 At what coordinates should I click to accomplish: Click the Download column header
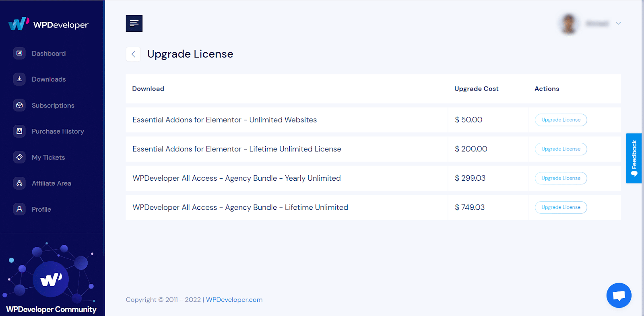coord(148,89)
